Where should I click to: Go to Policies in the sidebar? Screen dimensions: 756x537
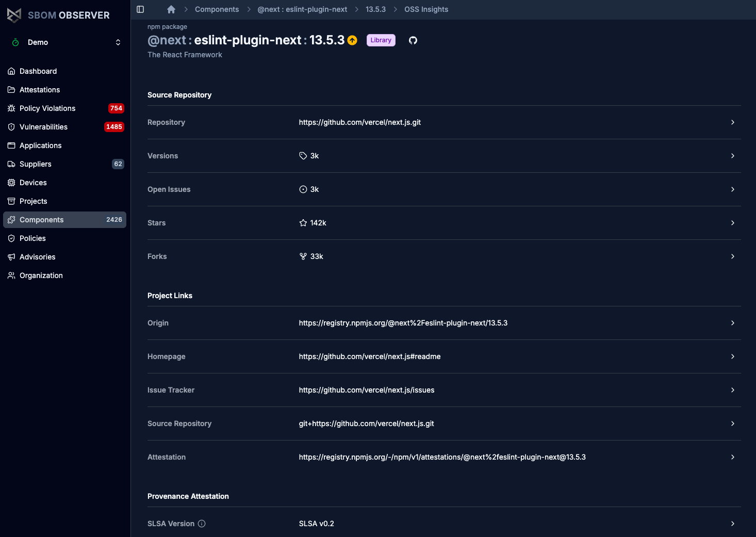tap(64, 238)
